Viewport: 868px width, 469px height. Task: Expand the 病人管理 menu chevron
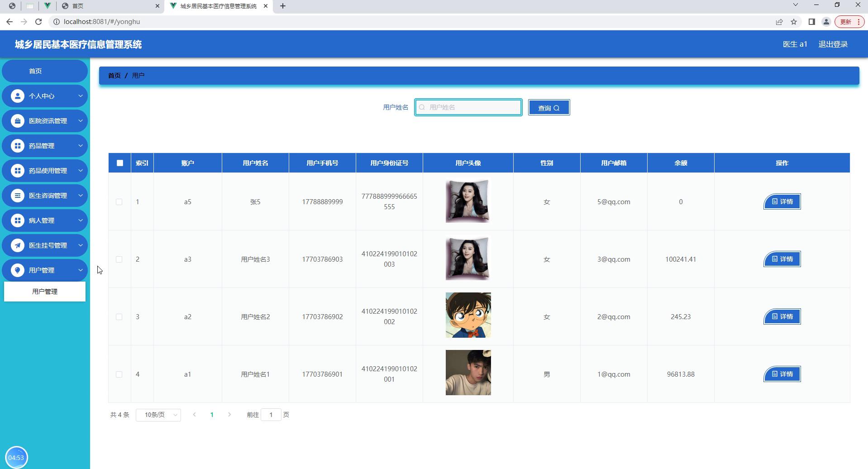click(80, 220)
